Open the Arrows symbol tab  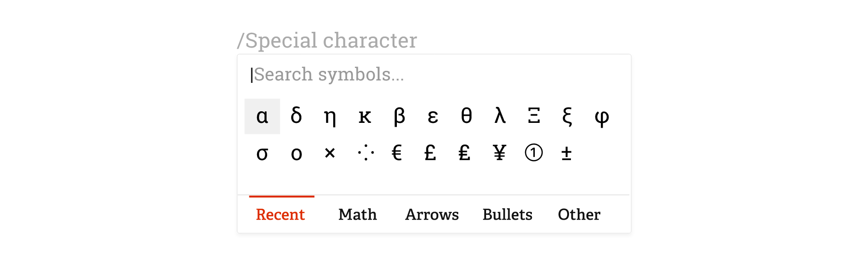pyautogui.click(x=432, y=214)
